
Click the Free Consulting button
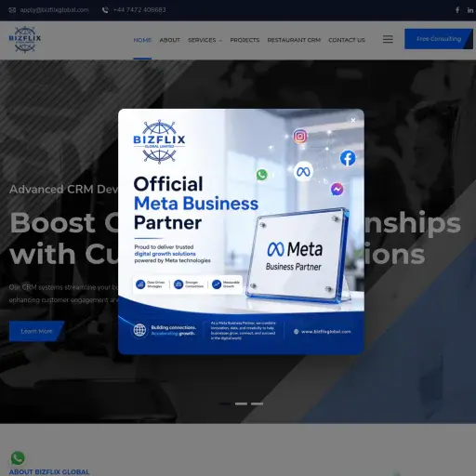(439, 39)
